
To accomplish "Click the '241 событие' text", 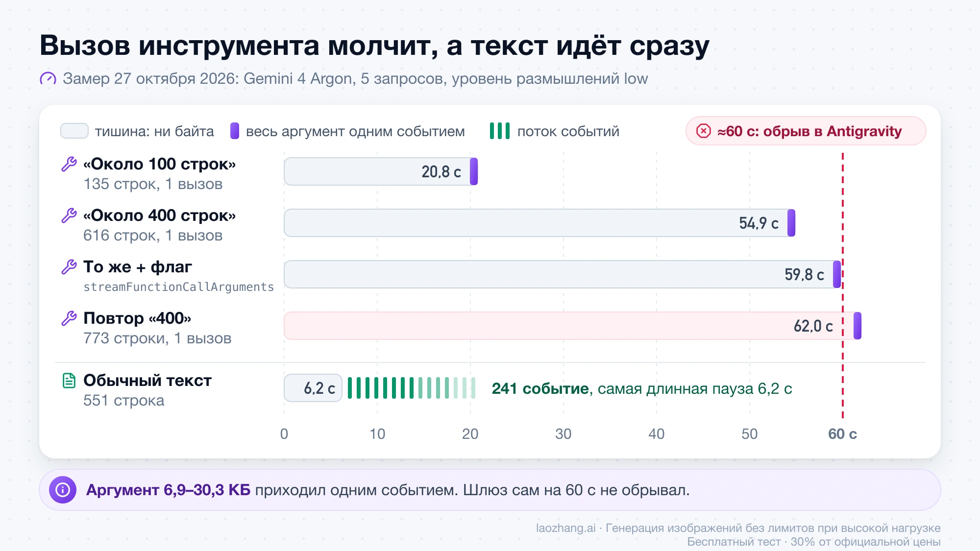I will coord(540,388).
